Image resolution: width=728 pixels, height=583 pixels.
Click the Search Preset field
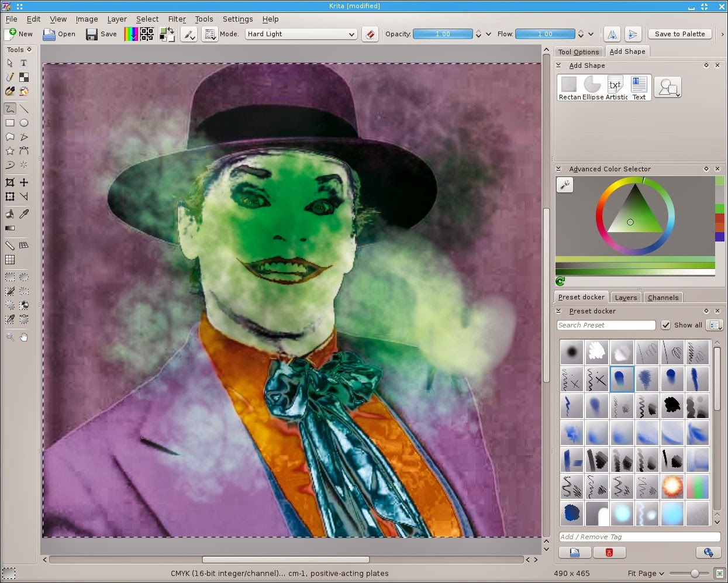pyautogui.click(x=606, y=325)
